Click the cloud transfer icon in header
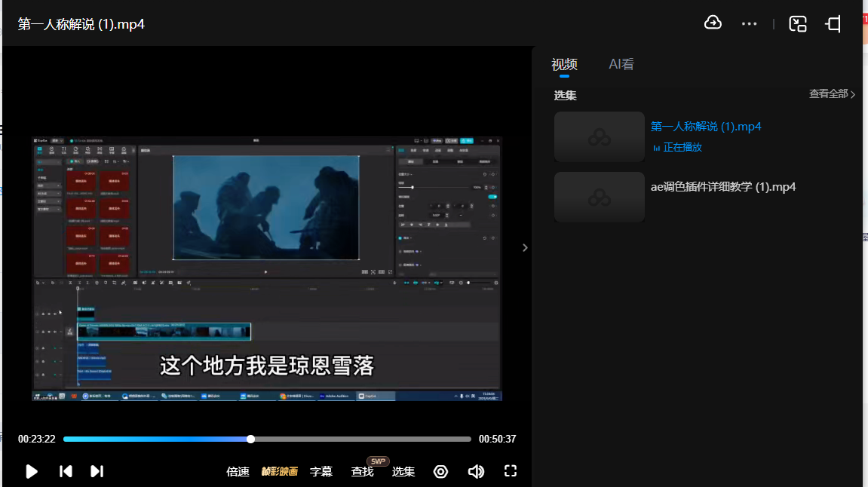Screen dimensions: 868x487 tap(713, 23)
